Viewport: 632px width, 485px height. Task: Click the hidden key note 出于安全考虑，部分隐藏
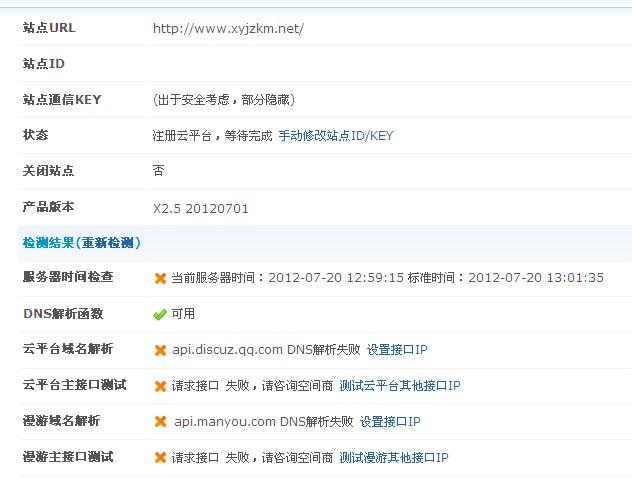224,100
